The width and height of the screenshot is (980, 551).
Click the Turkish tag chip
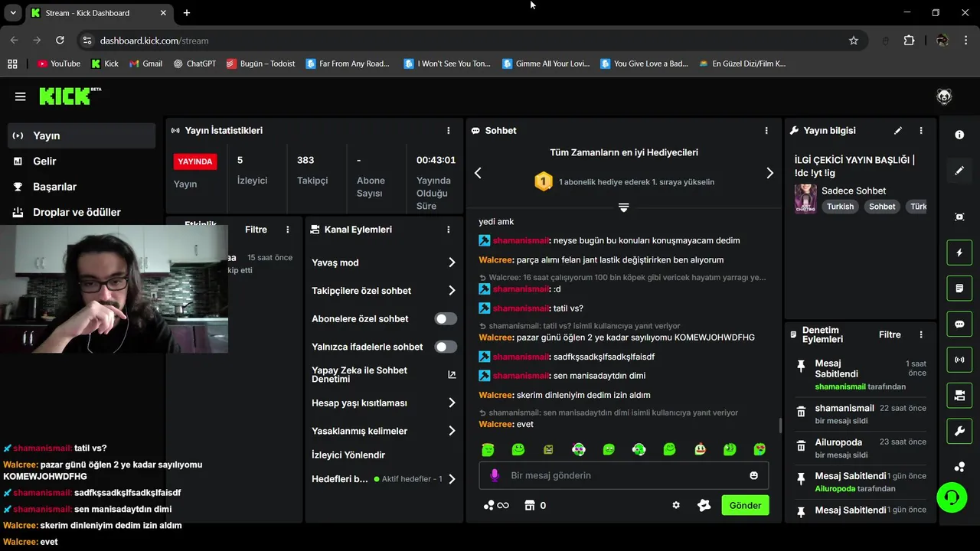pos(840,207)
